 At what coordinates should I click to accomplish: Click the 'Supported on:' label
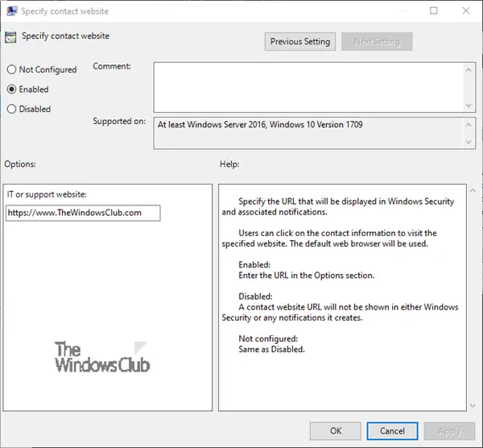pyautogui.click(x=119, y=121)
